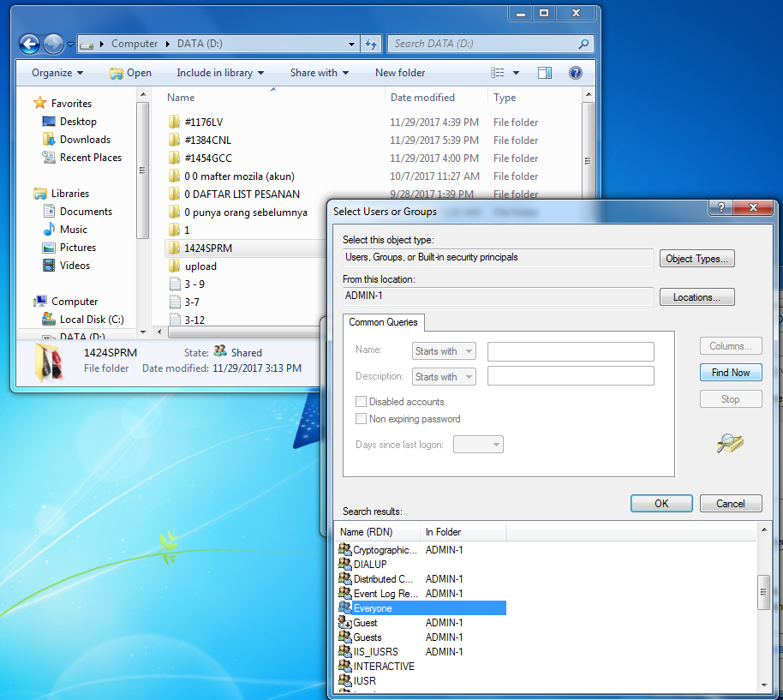
Task: Select the 0 DAFTAR LIST PESANAN folder
Action: (242, 194)
